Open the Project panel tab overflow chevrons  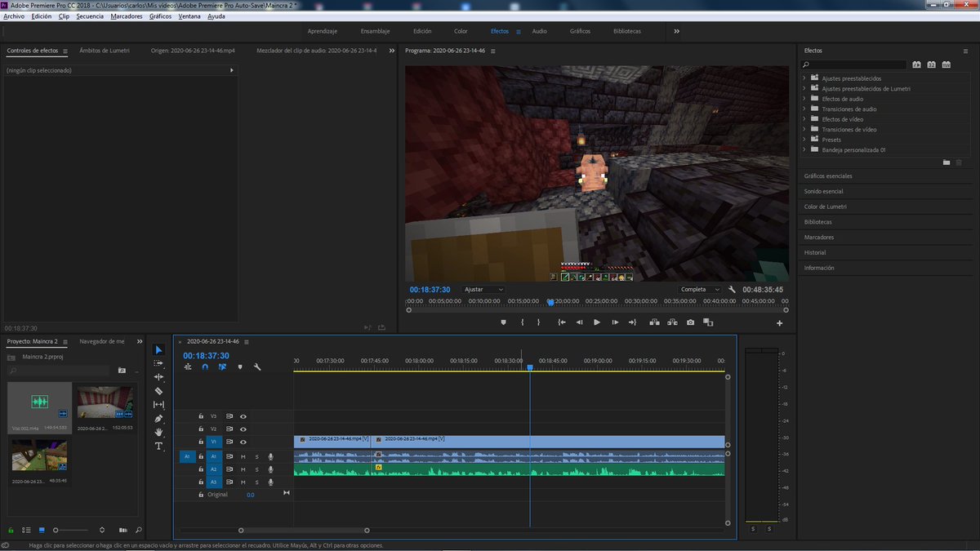tap(140, 341)
